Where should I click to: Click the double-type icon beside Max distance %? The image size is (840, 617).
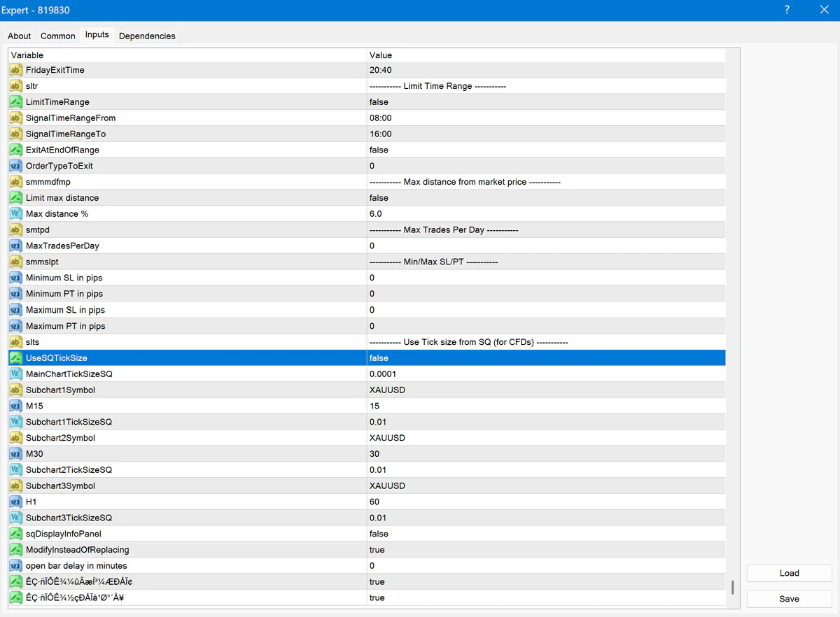pyautogui.click(x=15, y=214)
